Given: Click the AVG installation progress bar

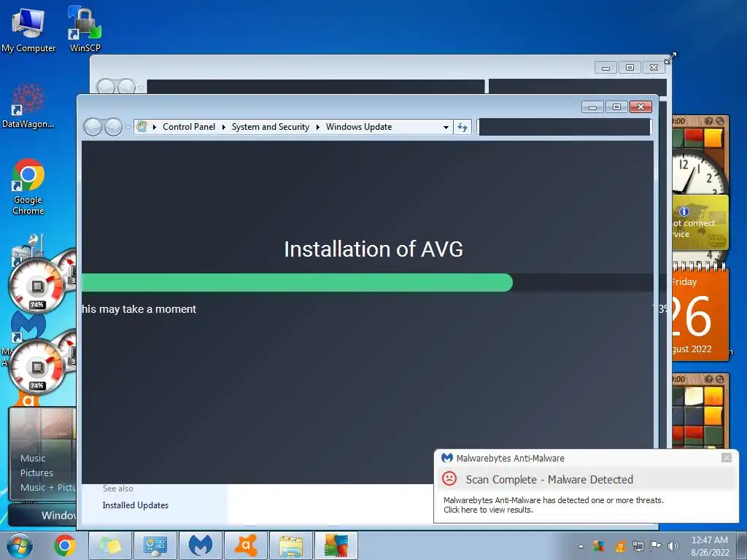Looking at the screenshot, I should pyautogui.click(x=368, y=282).
